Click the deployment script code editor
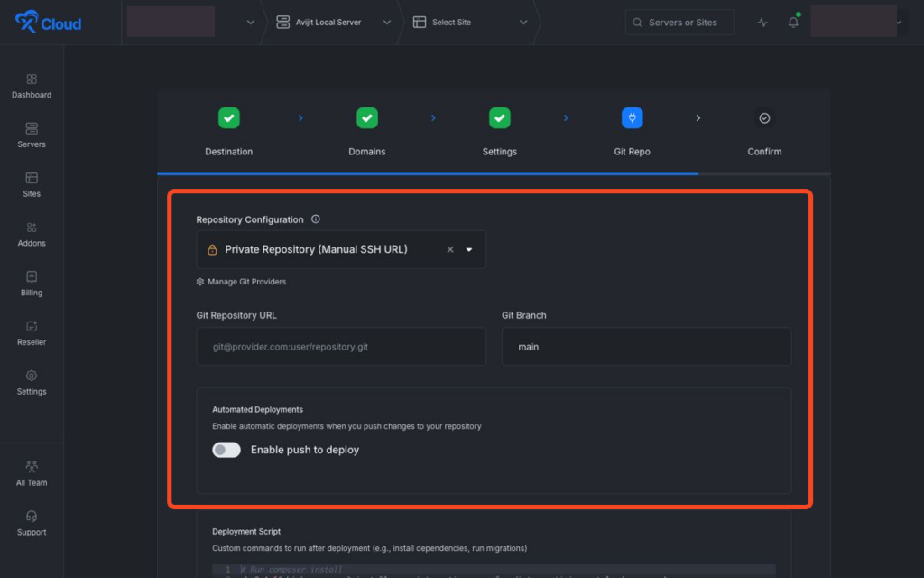The image size is (924, 578). point(494,571)
